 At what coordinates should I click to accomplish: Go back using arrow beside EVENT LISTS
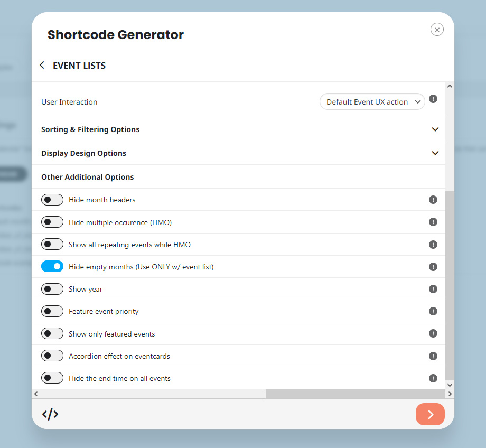click(x=42, y=65)
